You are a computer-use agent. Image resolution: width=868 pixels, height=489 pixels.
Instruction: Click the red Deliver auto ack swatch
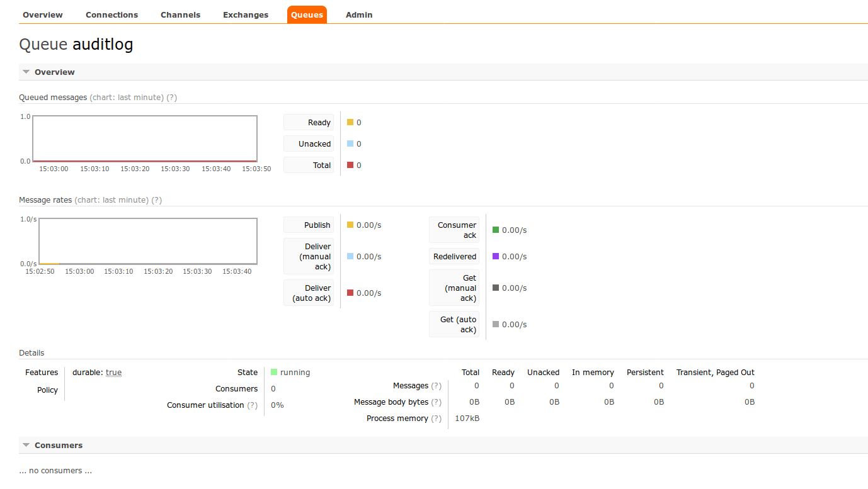[x=350, y=293]
